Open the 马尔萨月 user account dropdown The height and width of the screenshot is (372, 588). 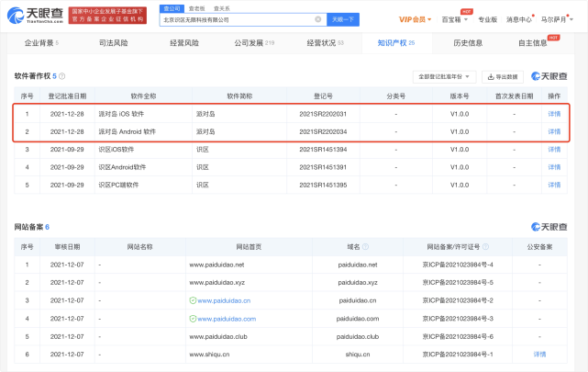pos(557,19)
